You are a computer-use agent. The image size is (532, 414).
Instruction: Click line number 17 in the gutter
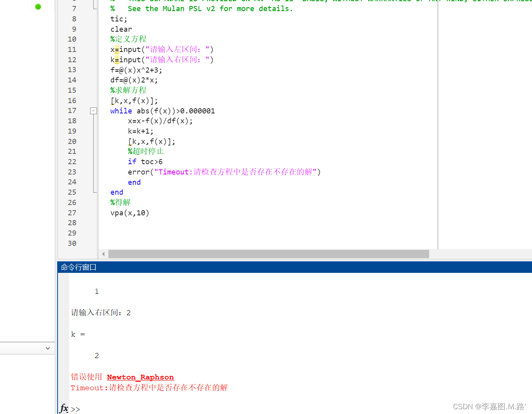(72, 111)
